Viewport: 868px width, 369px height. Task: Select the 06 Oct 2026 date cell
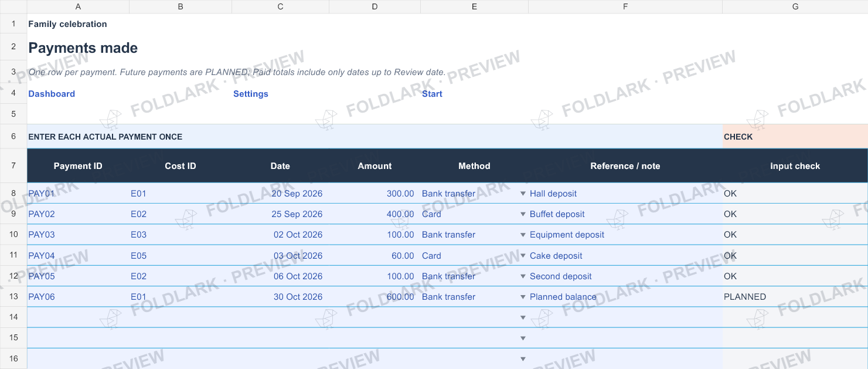[280, 276]
